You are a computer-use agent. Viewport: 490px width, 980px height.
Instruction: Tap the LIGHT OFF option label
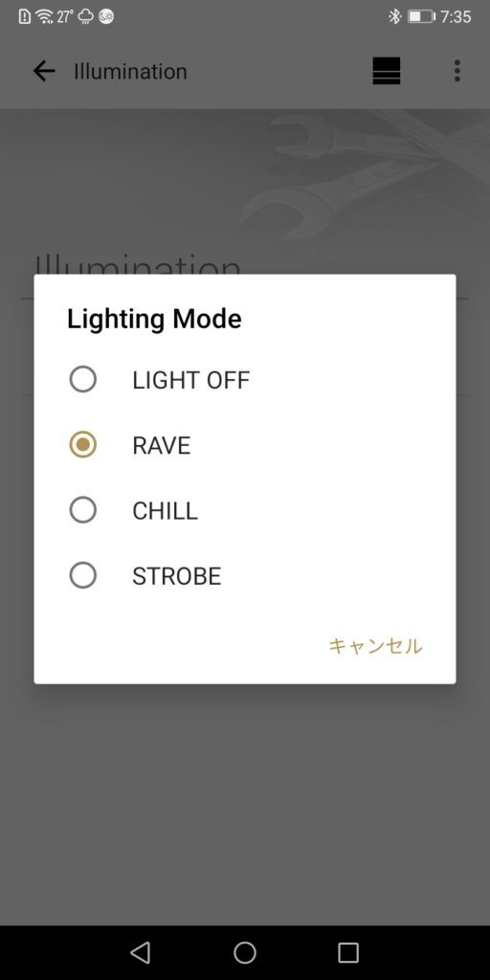click(190, 380)
